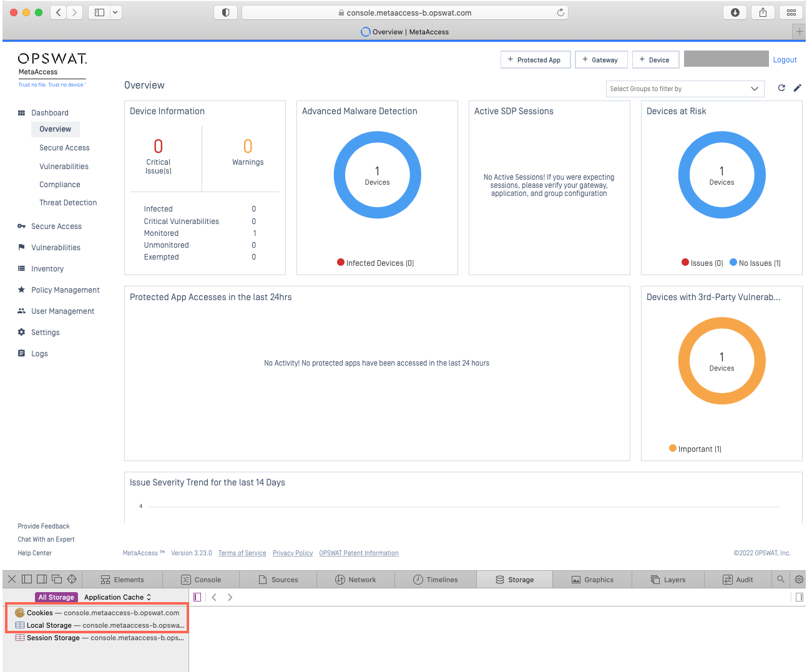The height and width of the screenshot is (672, 807).
Task: Open a new tab with plus button
Action: 799,32
